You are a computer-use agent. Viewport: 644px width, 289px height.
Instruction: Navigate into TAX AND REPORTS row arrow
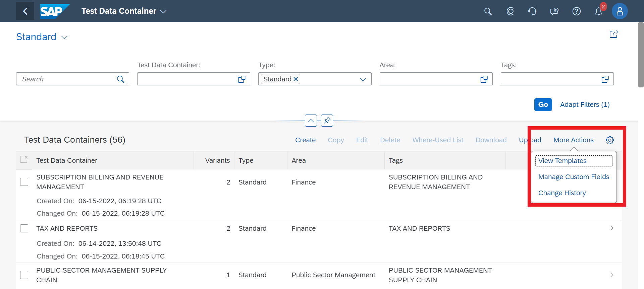tap(612, 228)
